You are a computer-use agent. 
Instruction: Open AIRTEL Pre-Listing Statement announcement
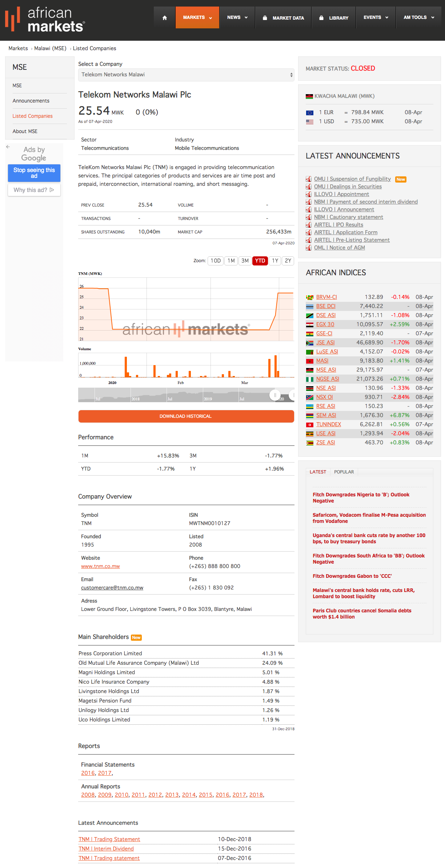pyautogui.click(x=352, y=240)
